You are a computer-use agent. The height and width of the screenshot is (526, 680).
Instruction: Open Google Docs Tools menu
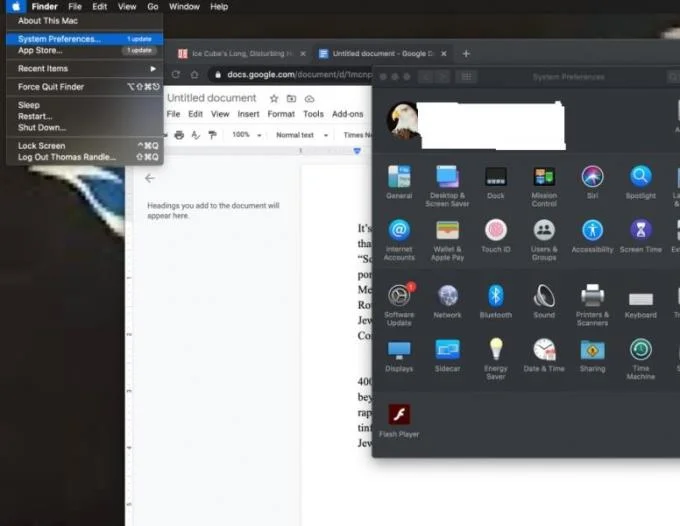point(313,114)
